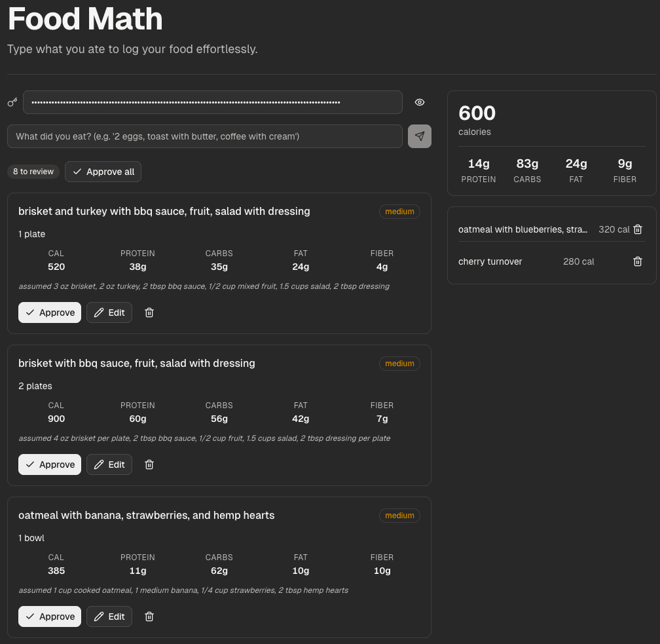The image size is (660, 644).
Task: Click the 83g CARBS summary value
Action: 528,163
